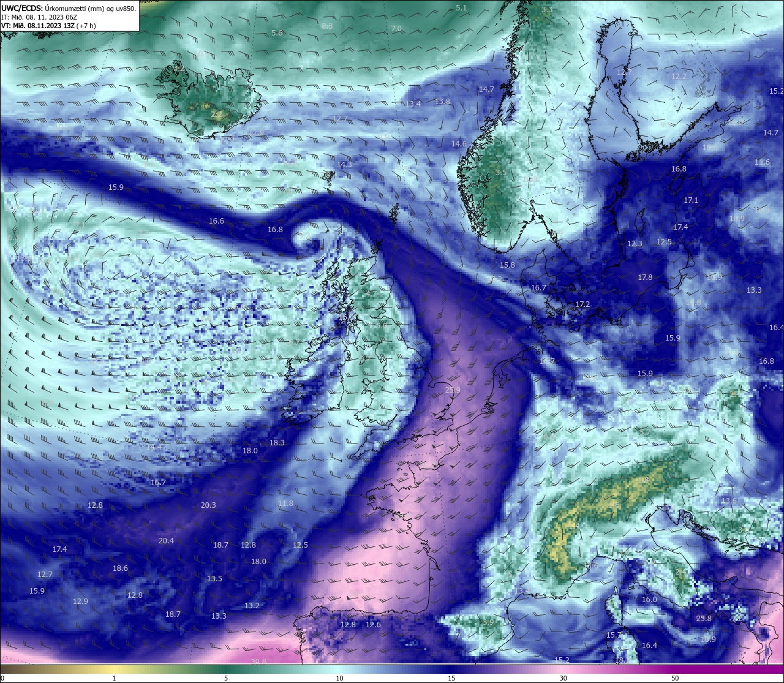This screenshot has height=683, width=784.
Task: Click the '5' tick on the color scale
Action: point(226,678)
